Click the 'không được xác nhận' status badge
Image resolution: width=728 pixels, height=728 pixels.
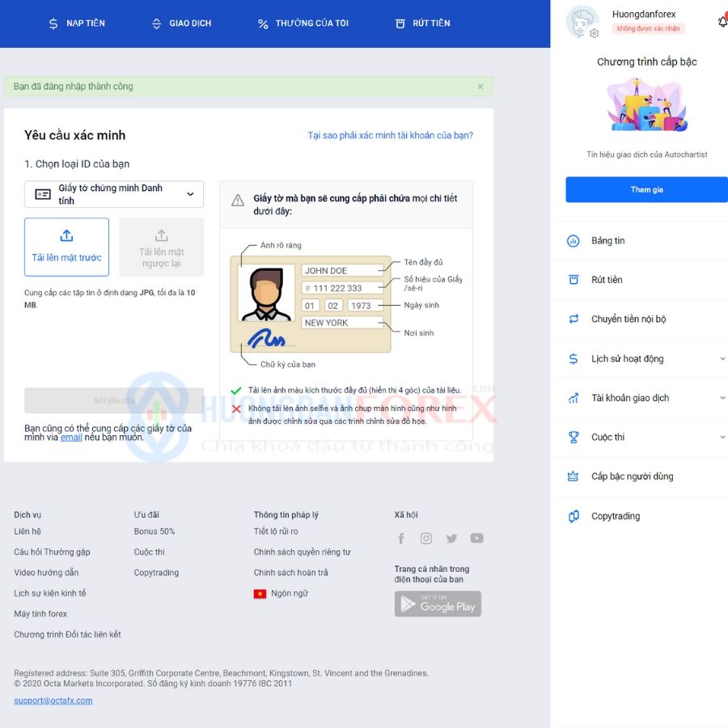[648, 28]
